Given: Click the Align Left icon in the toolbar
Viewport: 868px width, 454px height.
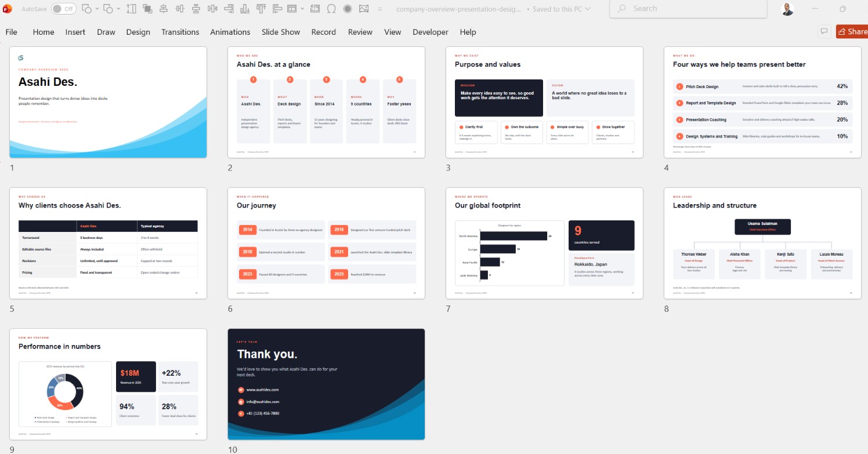Looking at the screenshot, I should (277, 9).
